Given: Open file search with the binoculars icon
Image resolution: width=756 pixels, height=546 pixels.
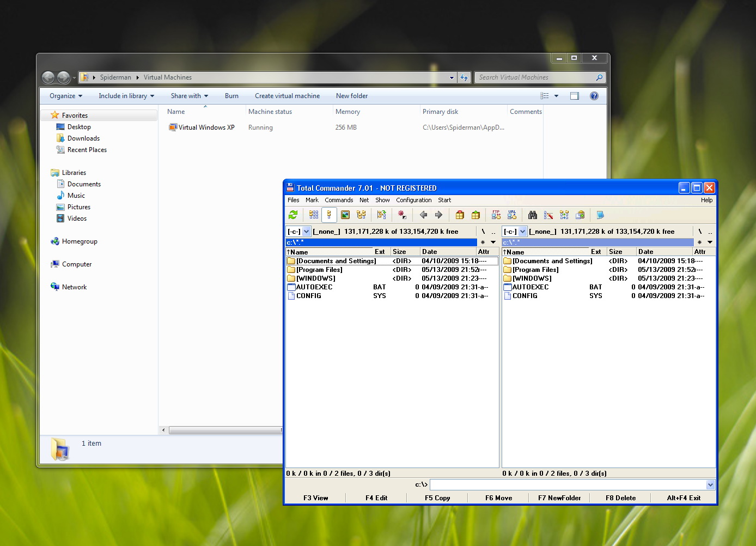Looking at the screenshot, I should coord(533,215).
